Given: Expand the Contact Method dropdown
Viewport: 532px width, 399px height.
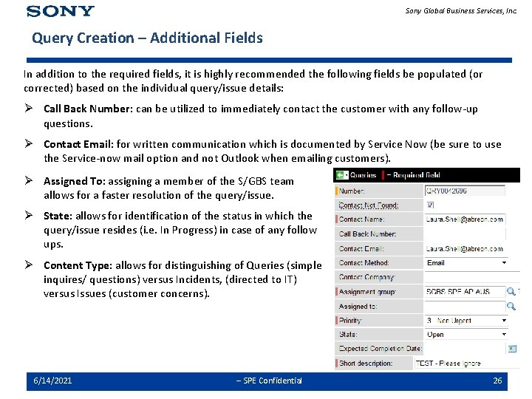Looking at the screenshot, I should click(504, 263).
